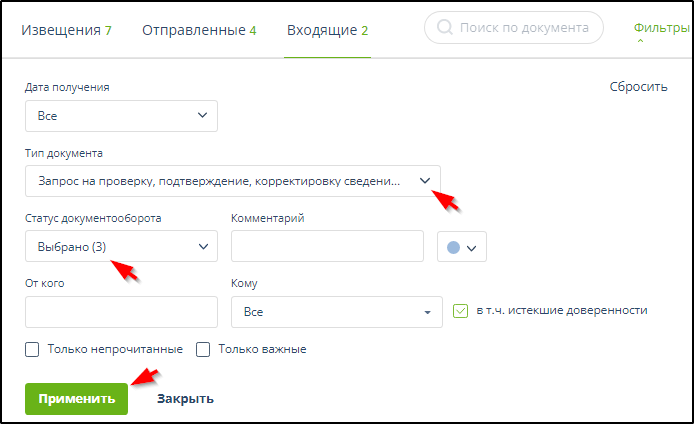Click into the 'От кого' input field
Screen dimensions: 694x424
(x=120, y=312)
